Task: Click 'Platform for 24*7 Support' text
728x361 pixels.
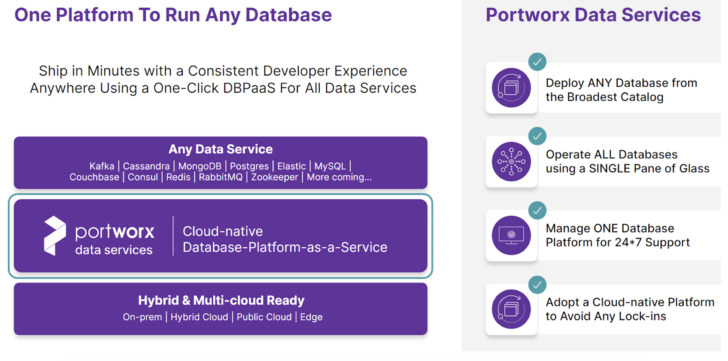Action: point(618,242)
